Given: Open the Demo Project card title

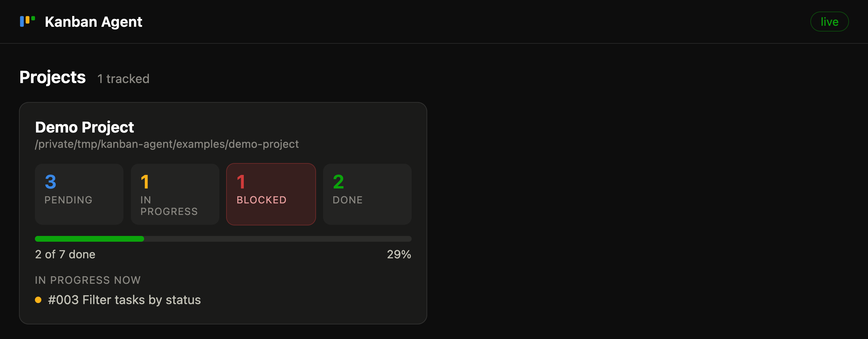Looking at the screenshot, I should (x=84, y=127).
